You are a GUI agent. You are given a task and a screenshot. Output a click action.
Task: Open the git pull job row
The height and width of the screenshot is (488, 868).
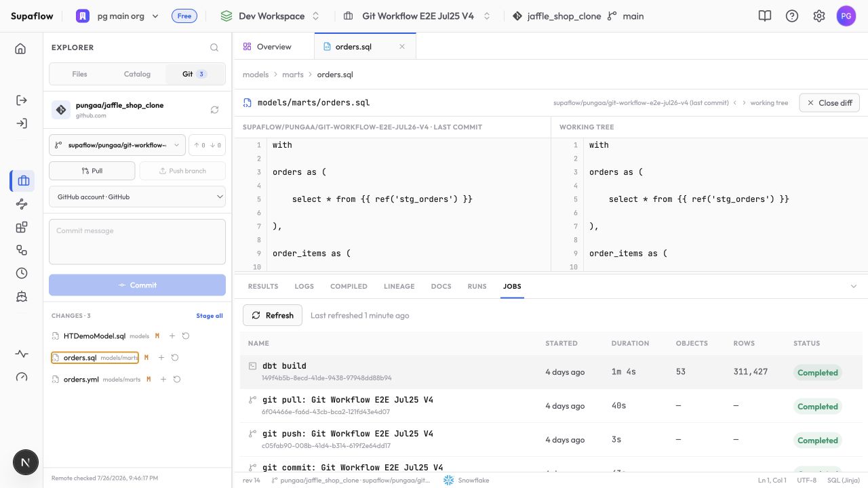(551, 406)
